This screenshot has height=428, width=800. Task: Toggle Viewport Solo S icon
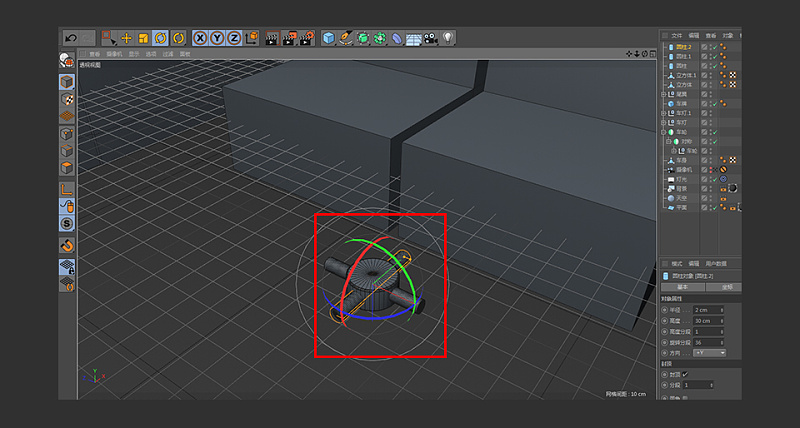(x=67, y=223)
